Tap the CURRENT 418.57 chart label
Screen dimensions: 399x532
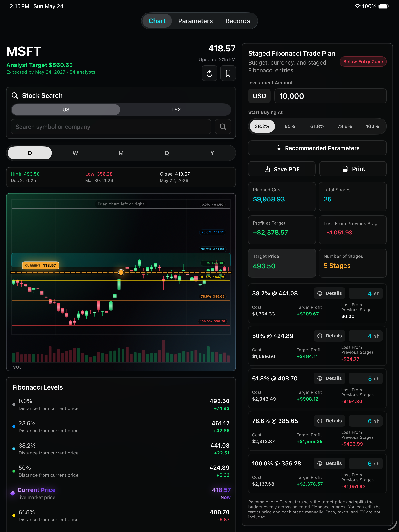(40, 266)
